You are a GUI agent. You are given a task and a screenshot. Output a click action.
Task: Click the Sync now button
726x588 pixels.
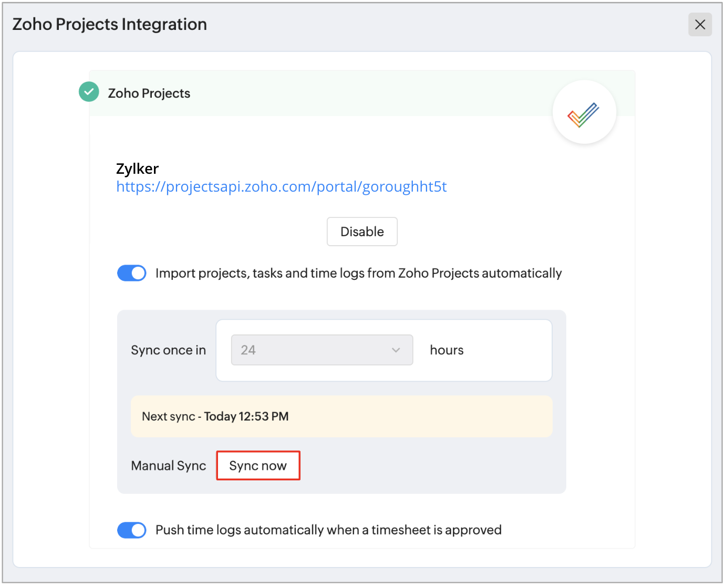tap(258, 466)
